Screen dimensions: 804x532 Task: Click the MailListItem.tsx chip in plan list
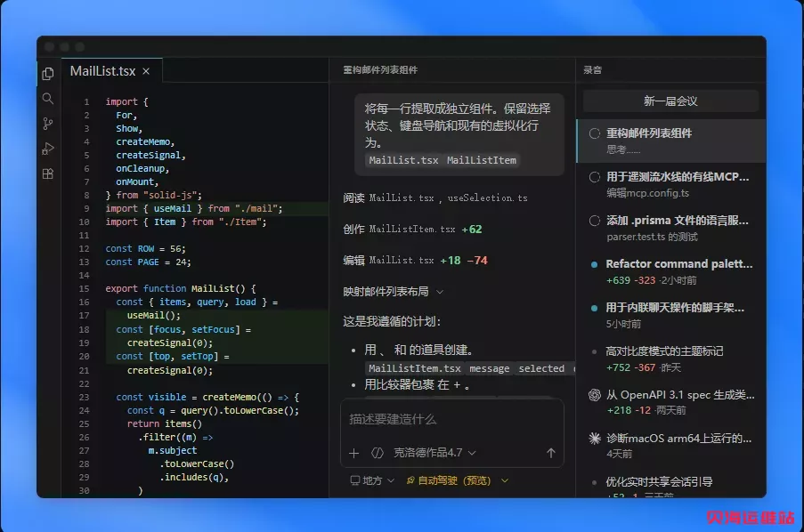point(414,368)
